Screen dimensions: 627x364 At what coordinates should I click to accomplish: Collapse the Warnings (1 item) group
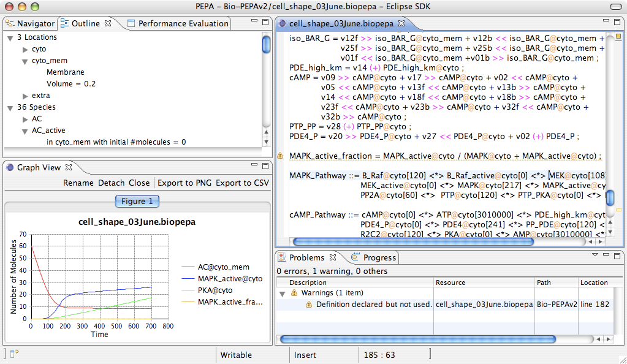pos(283,294)
